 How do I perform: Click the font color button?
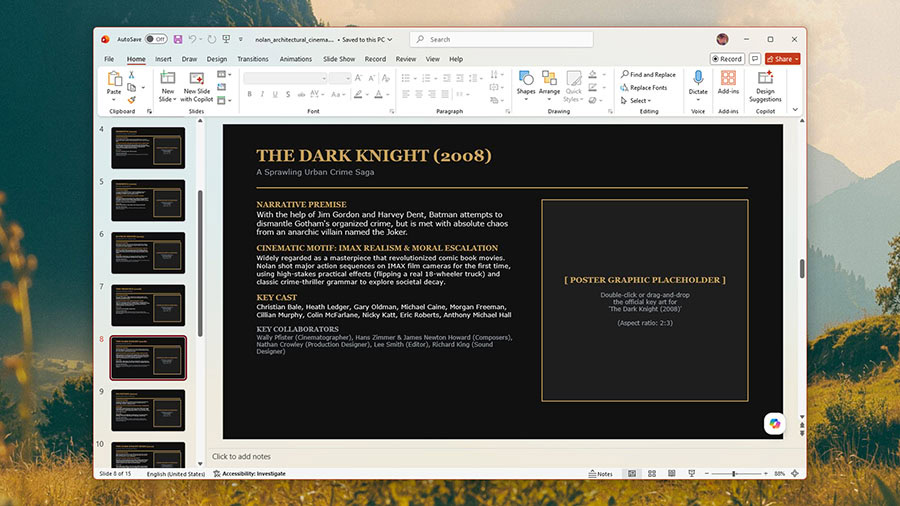click(378, 94)
